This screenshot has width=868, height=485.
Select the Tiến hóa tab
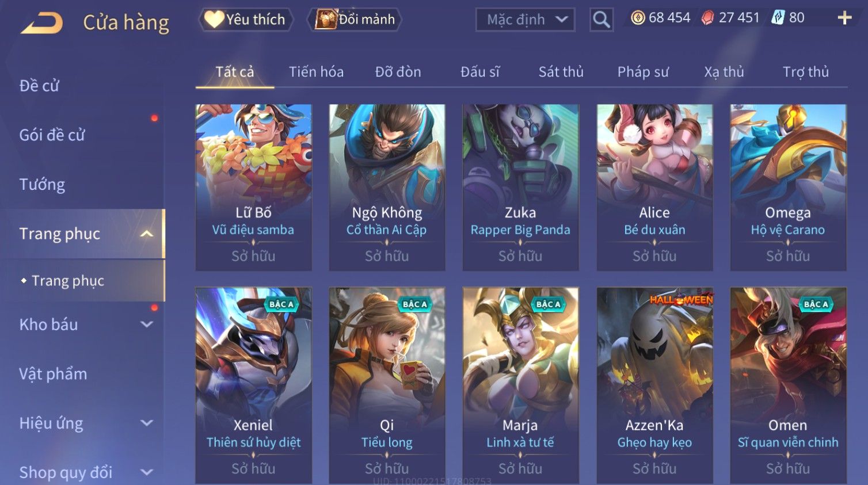(x=316, y=72)
